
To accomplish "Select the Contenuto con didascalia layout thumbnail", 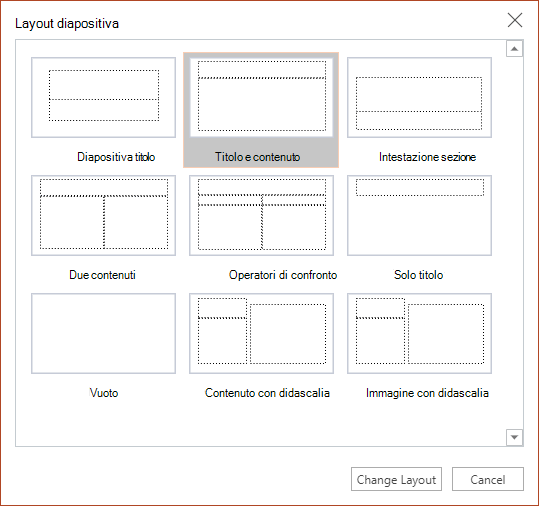I will coord(261,333).
